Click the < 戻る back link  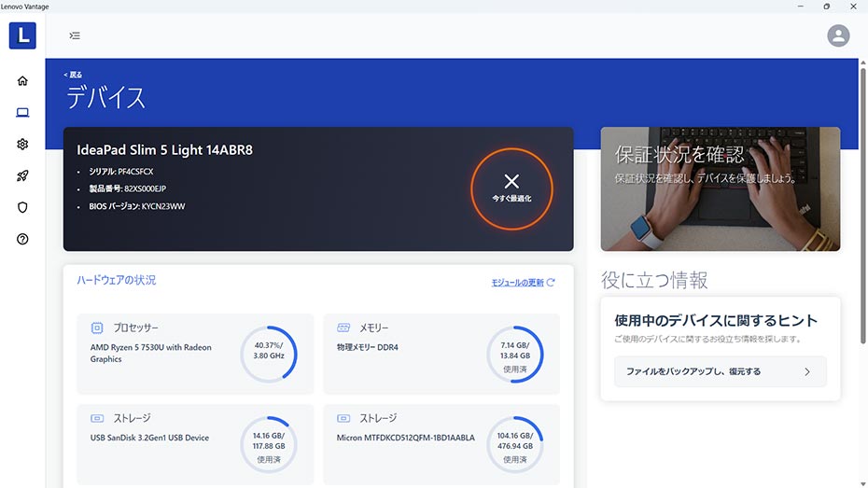[x=73, y=75]
